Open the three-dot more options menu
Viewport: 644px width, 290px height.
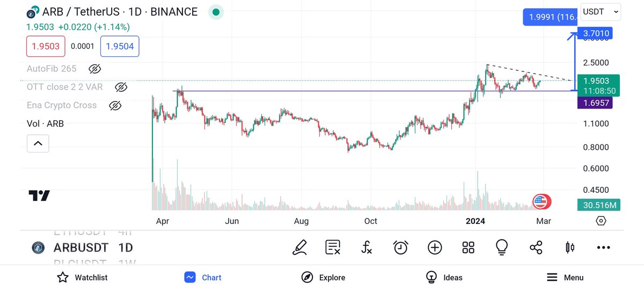[x=603, y=247]
